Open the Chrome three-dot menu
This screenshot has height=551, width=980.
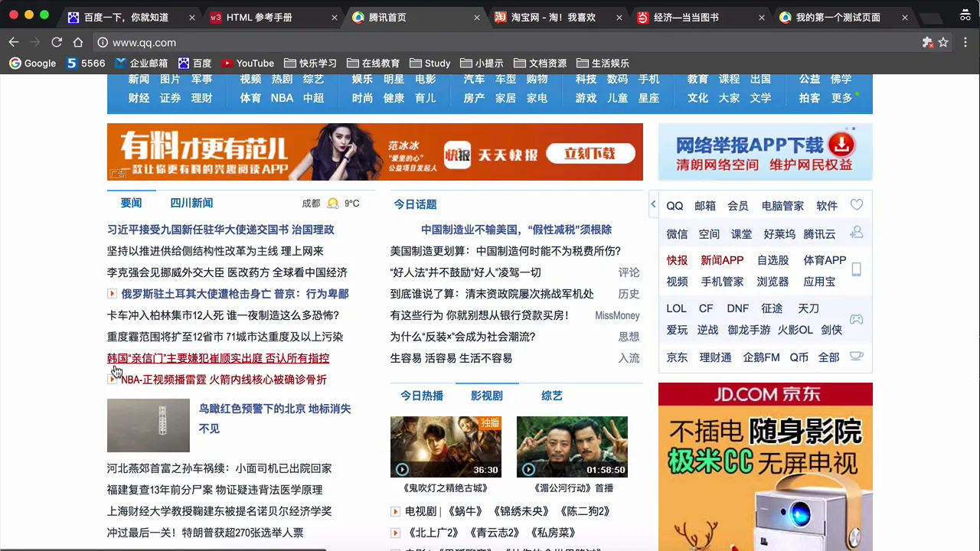click(x=965, y=43)
